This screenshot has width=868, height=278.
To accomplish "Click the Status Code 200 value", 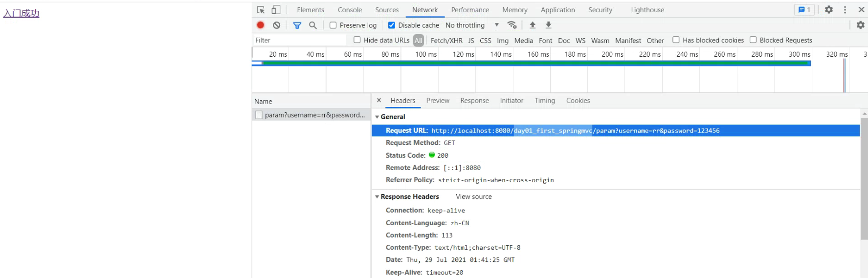I will pos(443,155).
